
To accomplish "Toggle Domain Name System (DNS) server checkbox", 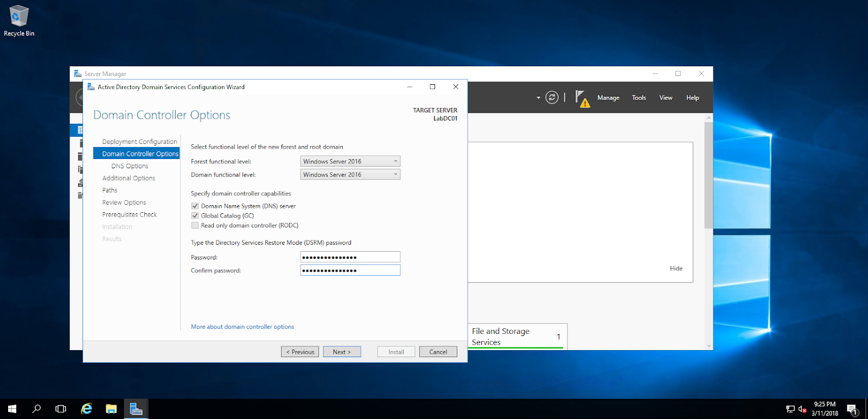I will pos(195,206).
